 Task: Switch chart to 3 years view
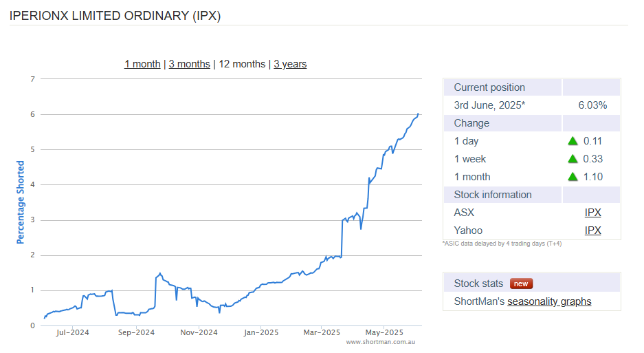pos(290,64)
